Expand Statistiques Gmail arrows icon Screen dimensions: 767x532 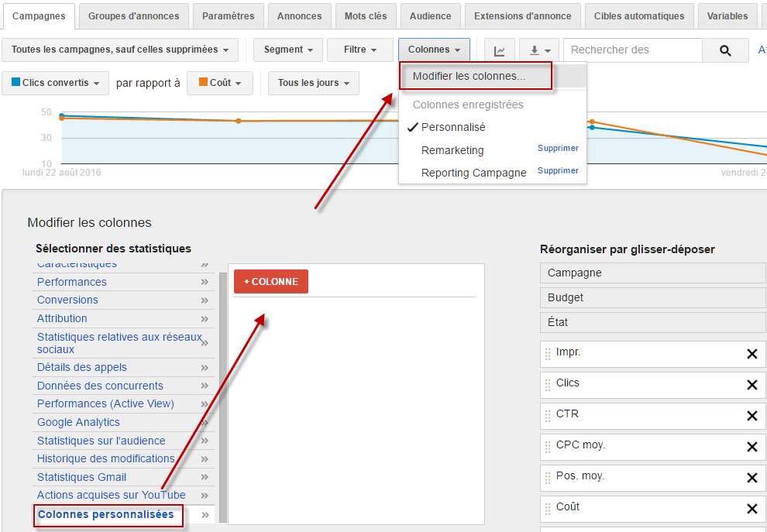205,477
